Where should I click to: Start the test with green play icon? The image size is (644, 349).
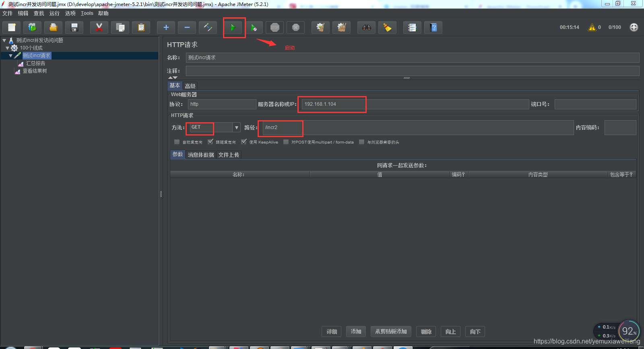click(x=233, y=27)
